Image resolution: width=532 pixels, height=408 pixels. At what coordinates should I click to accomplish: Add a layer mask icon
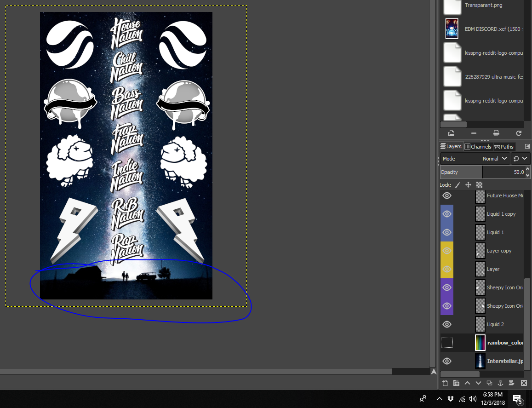511,383
